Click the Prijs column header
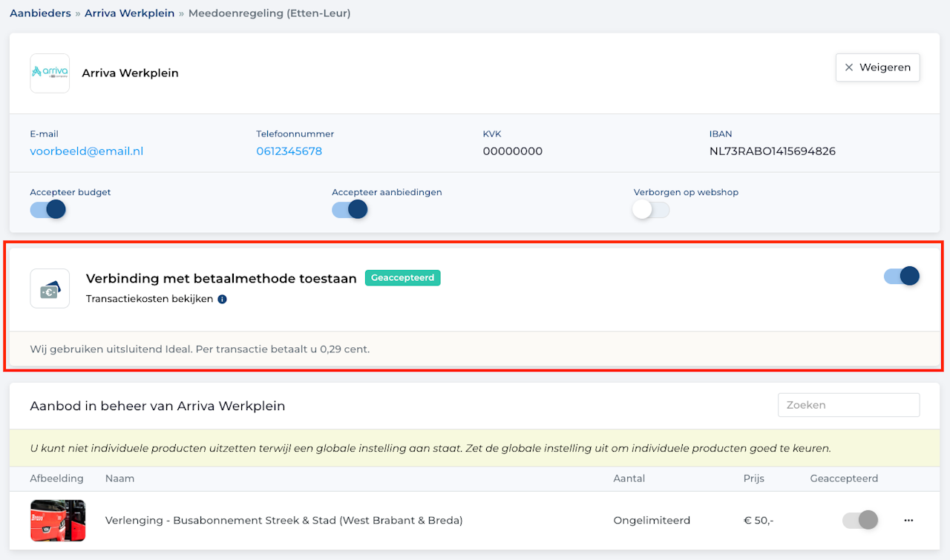950x560 pixels. coord(754,478)
